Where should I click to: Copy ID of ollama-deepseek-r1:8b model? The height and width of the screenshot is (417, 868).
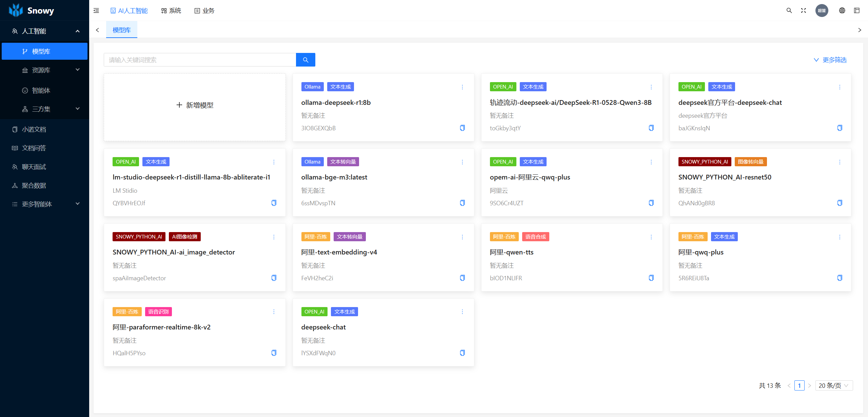[462, 128]
